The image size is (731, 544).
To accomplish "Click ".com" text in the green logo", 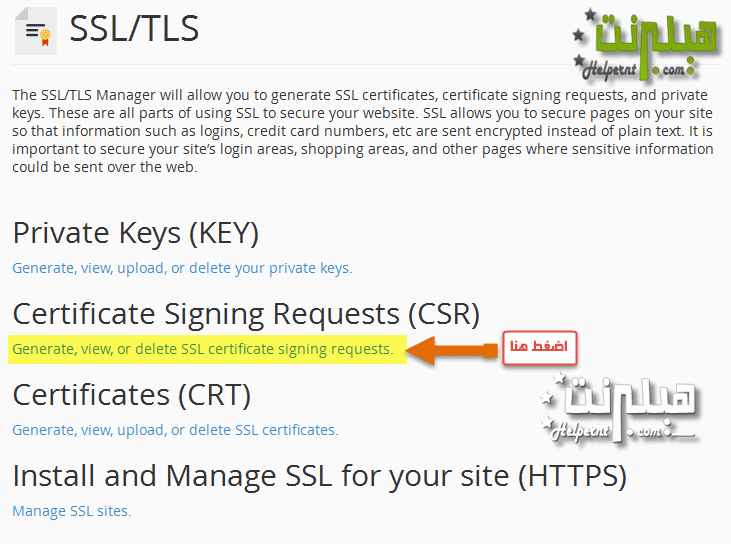I will 671,70.
